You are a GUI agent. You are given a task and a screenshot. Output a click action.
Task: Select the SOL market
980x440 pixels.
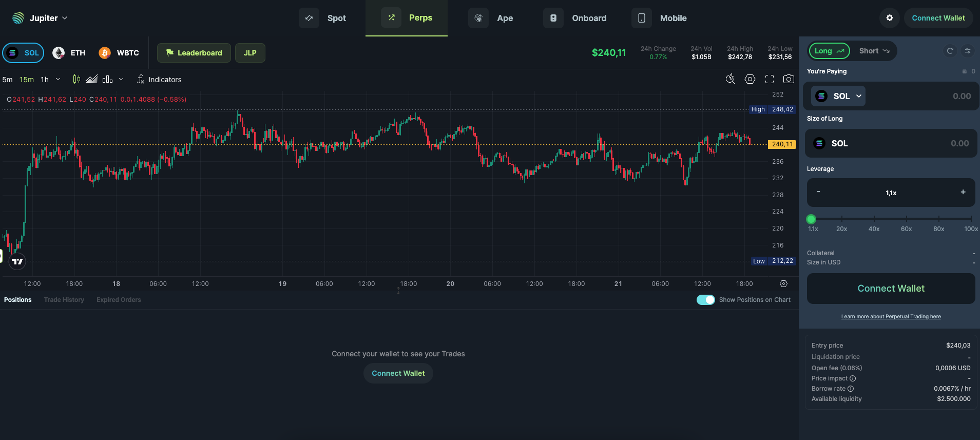pos(23,53)
